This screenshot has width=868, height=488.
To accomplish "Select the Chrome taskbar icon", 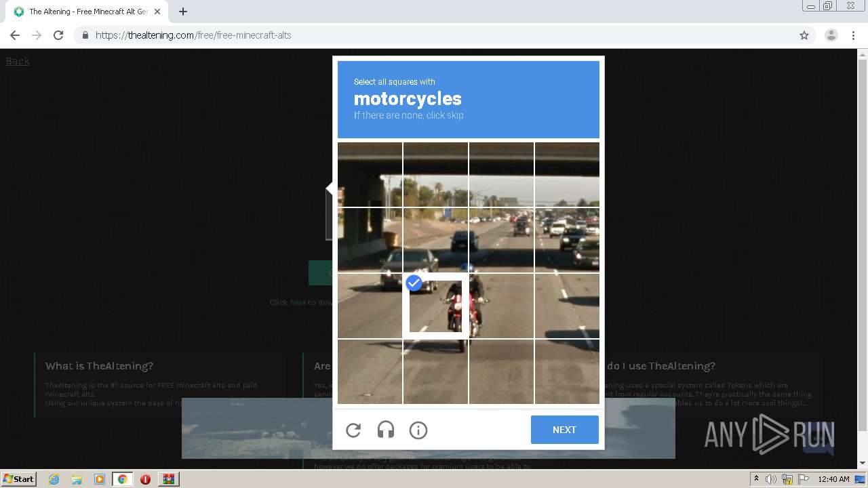I will pos(122,479).
